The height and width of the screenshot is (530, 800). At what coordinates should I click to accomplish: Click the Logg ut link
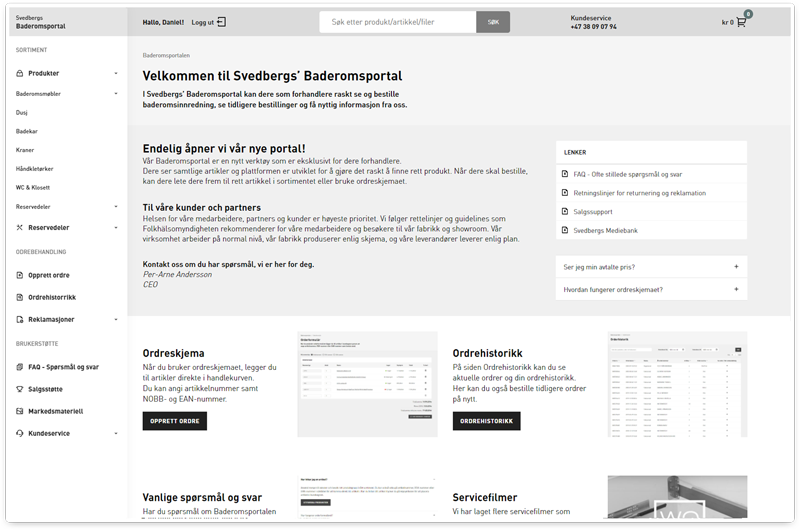[203, 22]
